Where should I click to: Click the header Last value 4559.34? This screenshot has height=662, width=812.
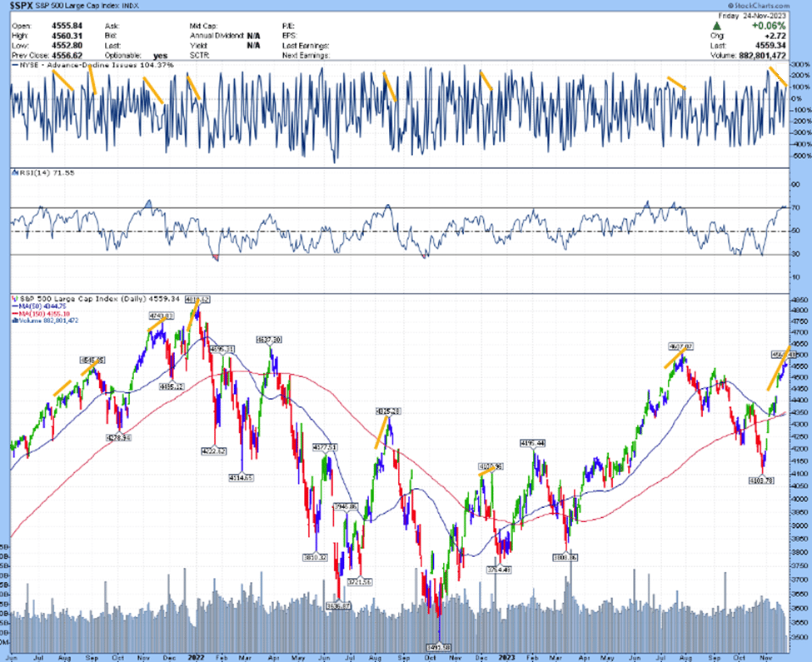[x=770, y=46]
